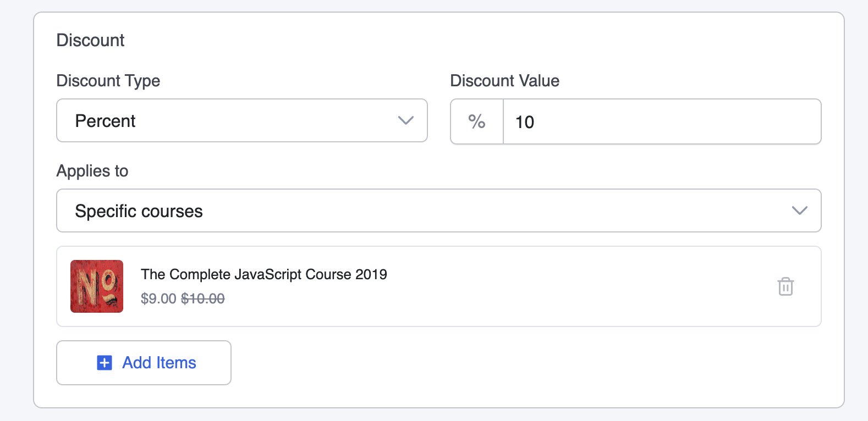Click the Discount Value label
868x421 pixels.
click(504, 81)
